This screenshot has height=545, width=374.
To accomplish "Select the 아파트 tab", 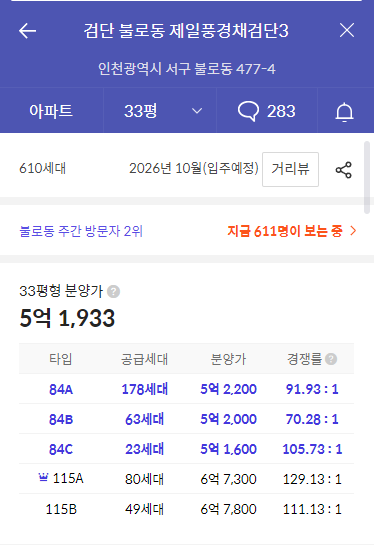I will (x=51, y=111).
